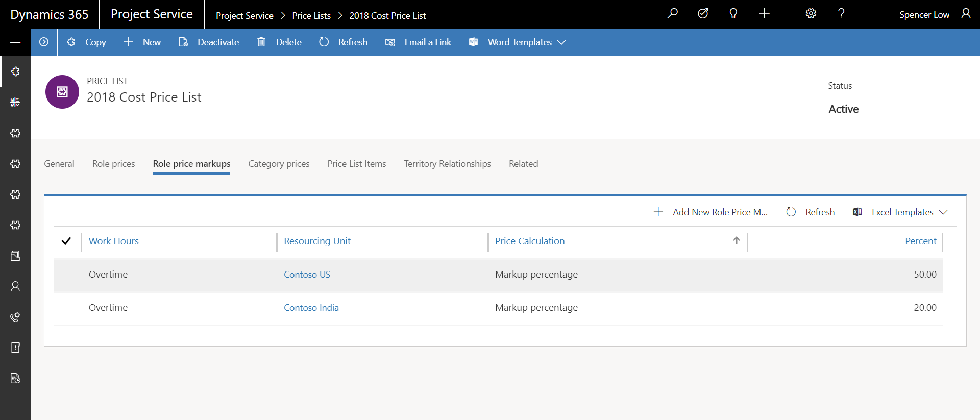980x420 pixels.
Task: Switch to Role prices tab
Action: (114, 164)
